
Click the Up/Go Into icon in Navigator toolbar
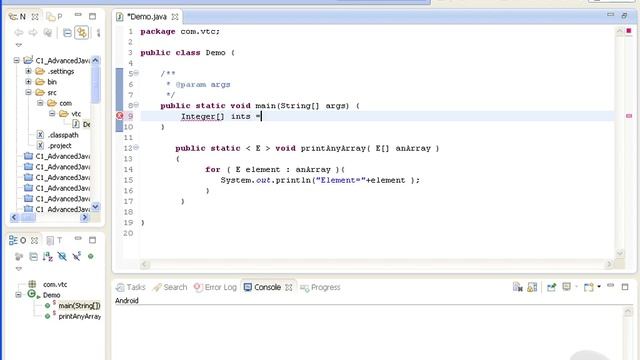48,33
